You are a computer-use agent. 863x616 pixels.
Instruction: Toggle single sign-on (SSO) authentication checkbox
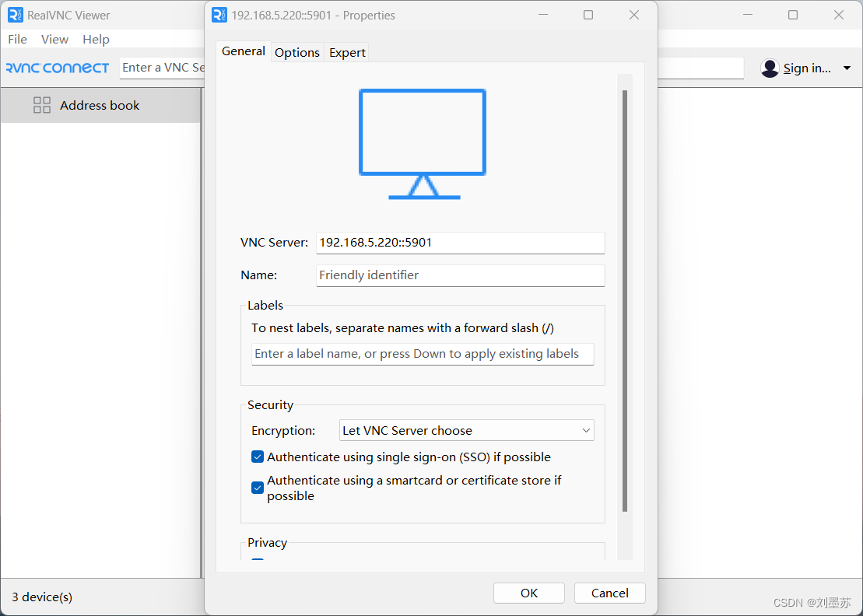click(258, 457)
